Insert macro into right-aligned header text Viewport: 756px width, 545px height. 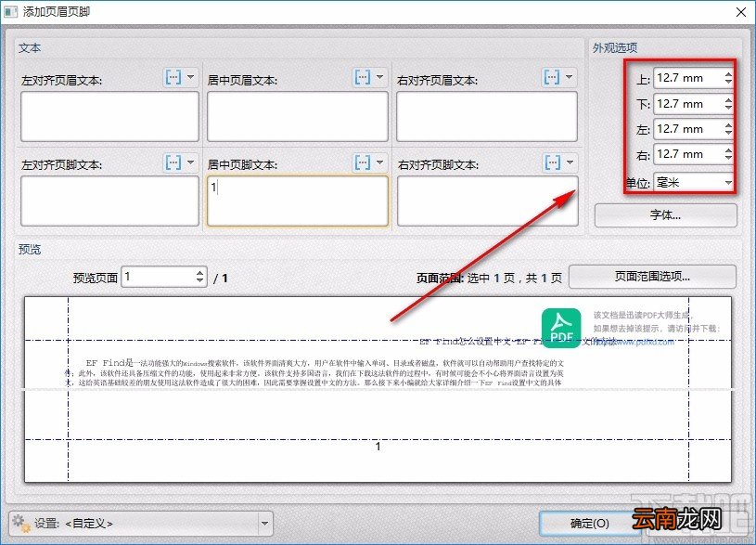552,77
